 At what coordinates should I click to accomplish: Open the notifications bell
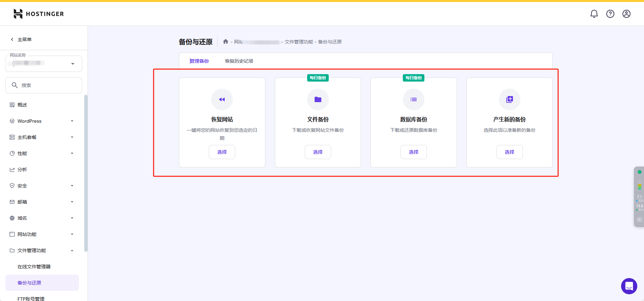pyautogui.click(x=594, y=14)
